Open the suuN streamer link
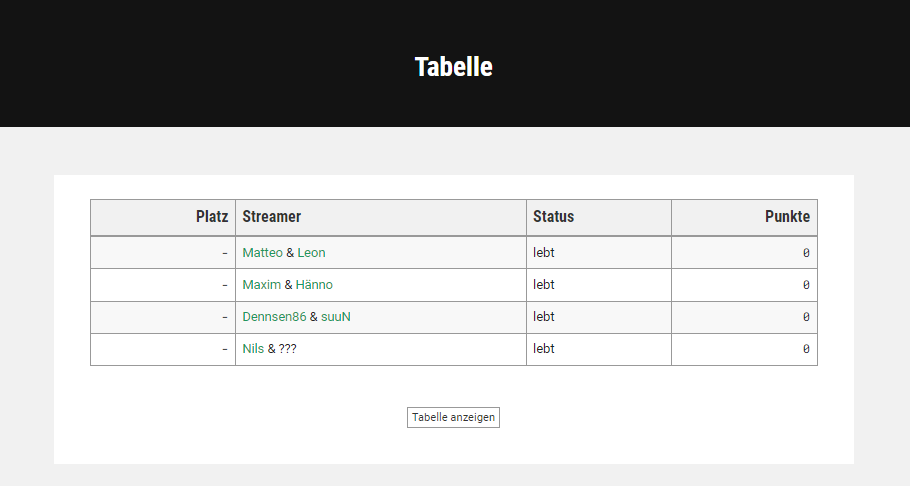 336,316
